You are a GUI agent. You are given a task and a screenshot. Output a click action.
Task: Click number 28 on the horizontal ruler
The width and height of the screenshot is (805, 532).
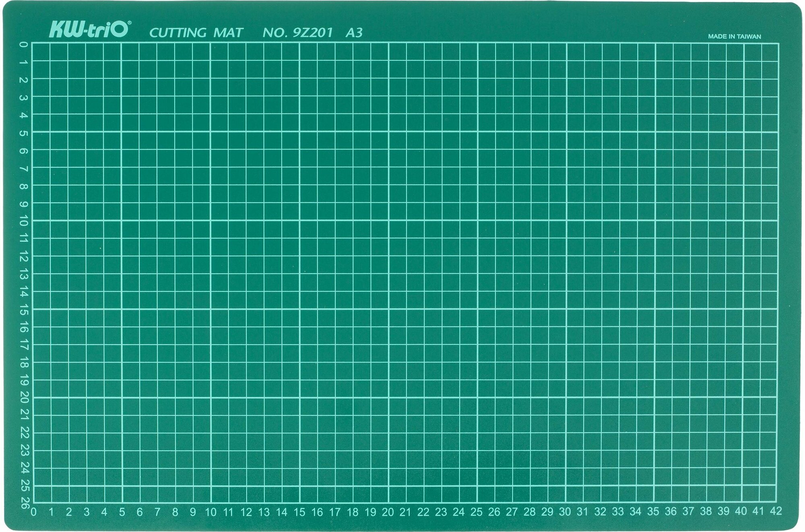click(529, 512)
